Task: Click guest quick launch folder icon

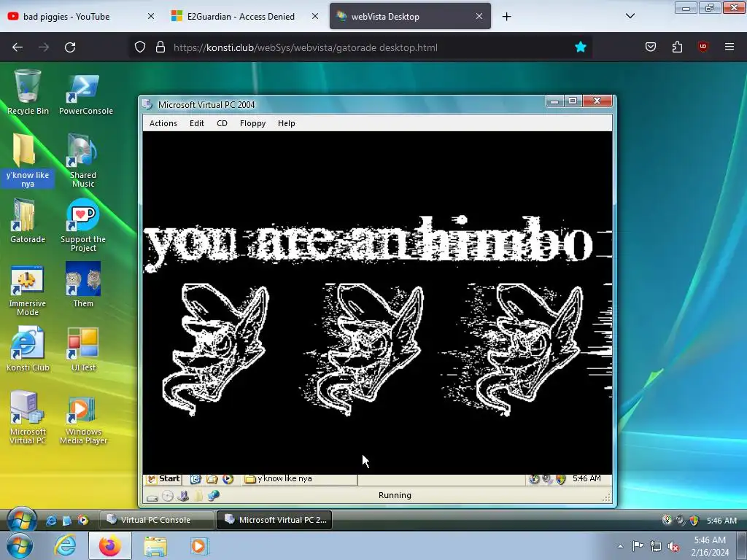Action: pos(212,479)
